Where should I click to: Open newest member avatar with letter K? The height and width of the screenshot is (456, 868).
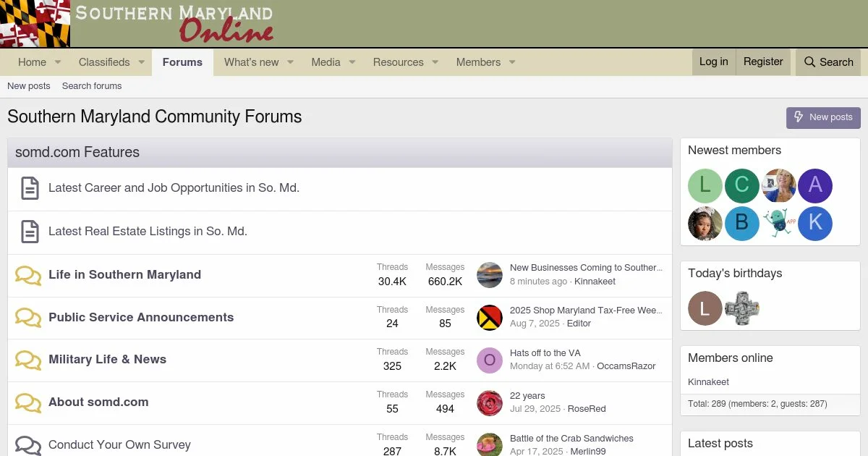[815, 224]
